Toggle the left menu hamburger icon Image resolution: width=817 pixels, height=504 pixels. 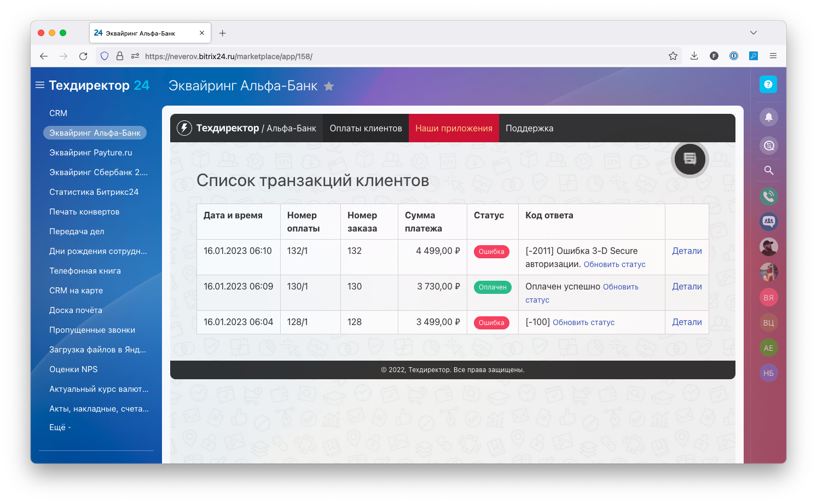pos(40,85)
